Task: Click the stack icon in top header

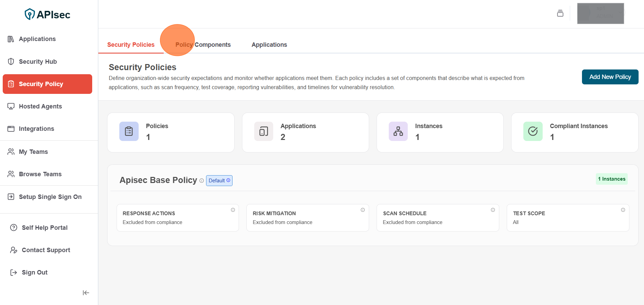Action: (560, 13)
